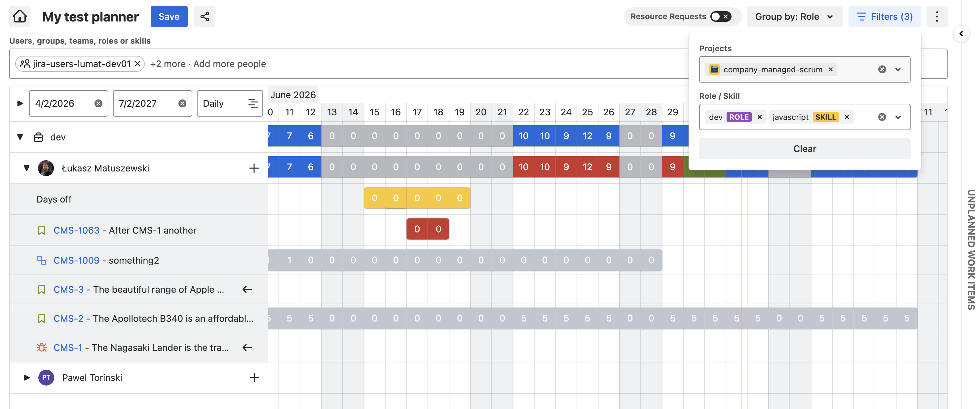Click the gray CMS-1009 allocation bar

click(465, 260)
